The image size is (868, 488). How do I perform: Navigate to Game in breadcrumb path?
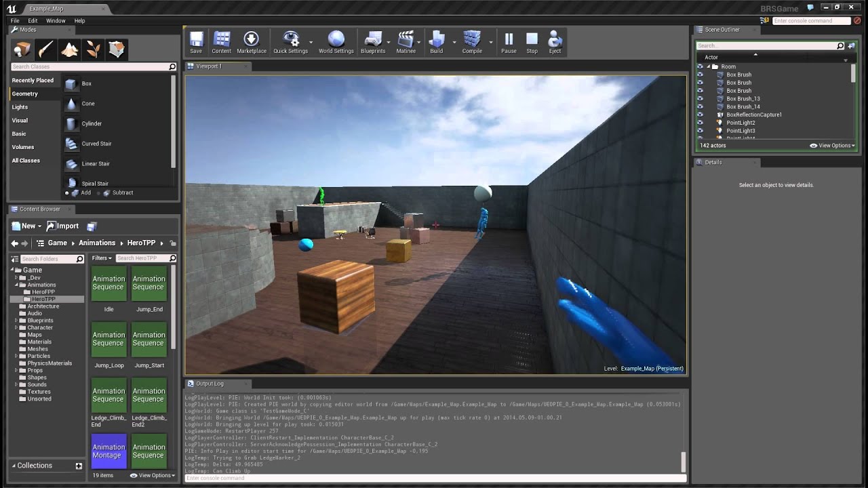click(57, 243)
